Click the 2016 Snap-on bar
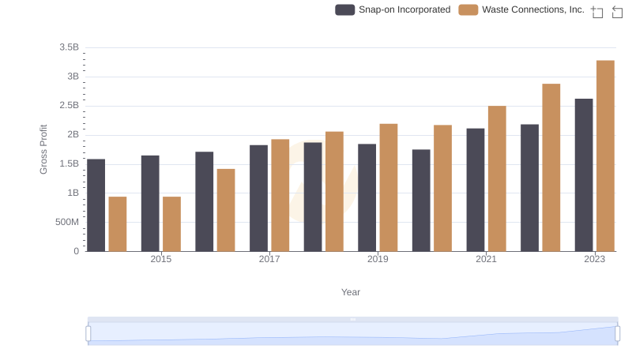The width and height of the screenshot is (632, 364). click(205, 201)
